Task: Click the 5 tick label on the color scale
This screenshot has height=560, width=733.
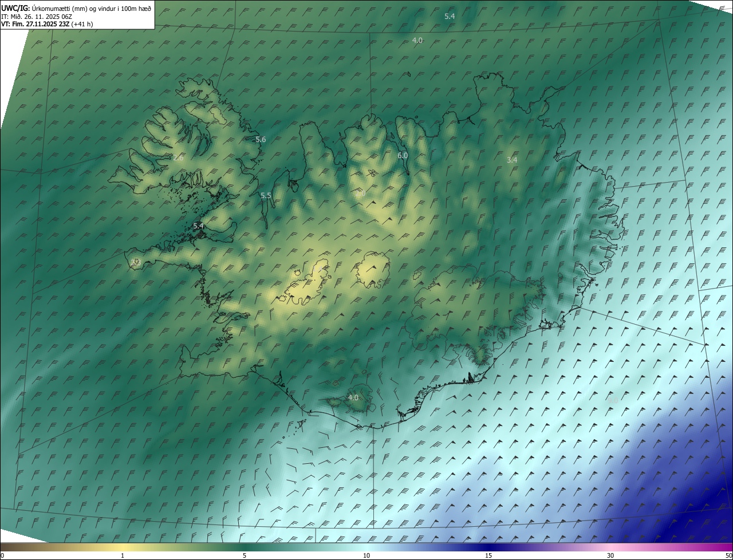Action: pyautogui.click(x=245, y=555)
